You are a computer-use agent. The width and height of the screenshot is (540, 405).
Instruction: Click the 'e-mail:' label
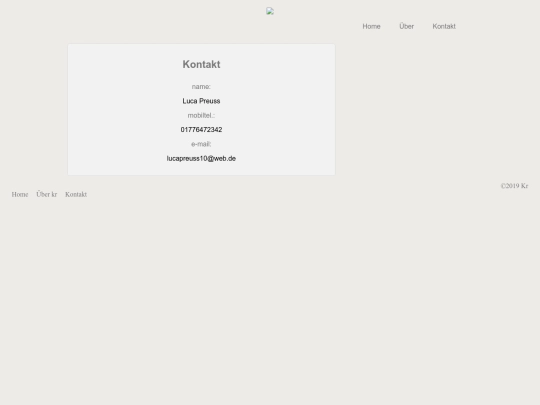click(201, 144)
